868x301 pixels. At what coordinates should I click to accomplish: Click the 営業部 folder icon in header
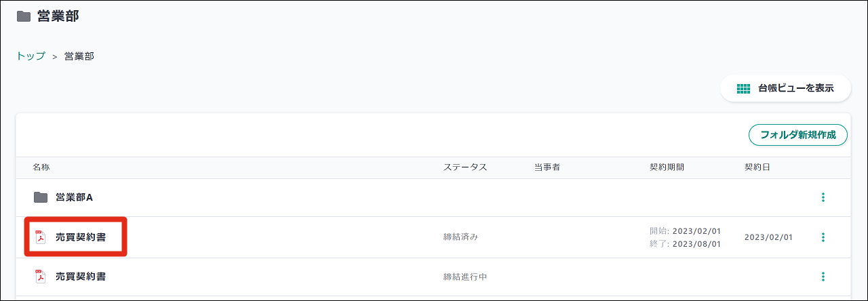[23, 16]
